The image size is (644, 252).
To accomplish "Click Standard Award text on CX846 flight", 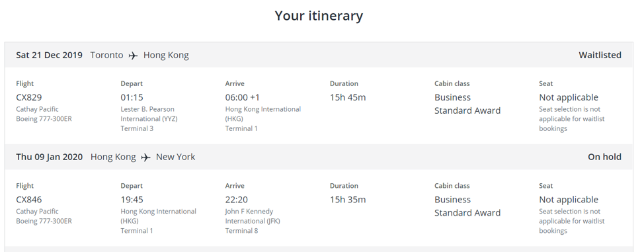I will tap(467, 213).
